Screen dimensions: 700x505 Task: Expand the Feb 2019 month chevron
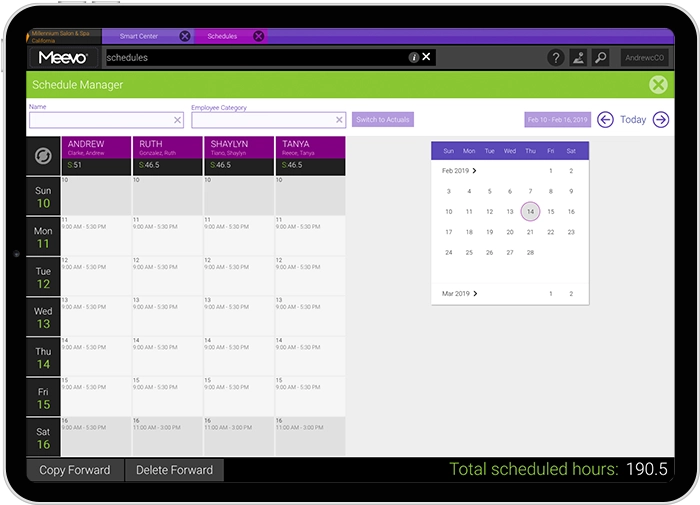click(x=475, y=171)
